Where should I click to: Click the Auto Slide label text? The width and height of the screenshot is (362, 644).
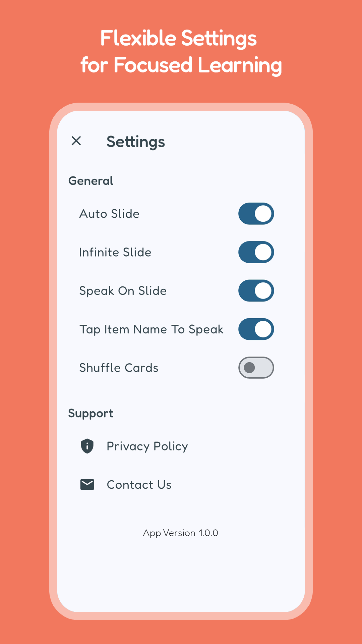[109, 214]
